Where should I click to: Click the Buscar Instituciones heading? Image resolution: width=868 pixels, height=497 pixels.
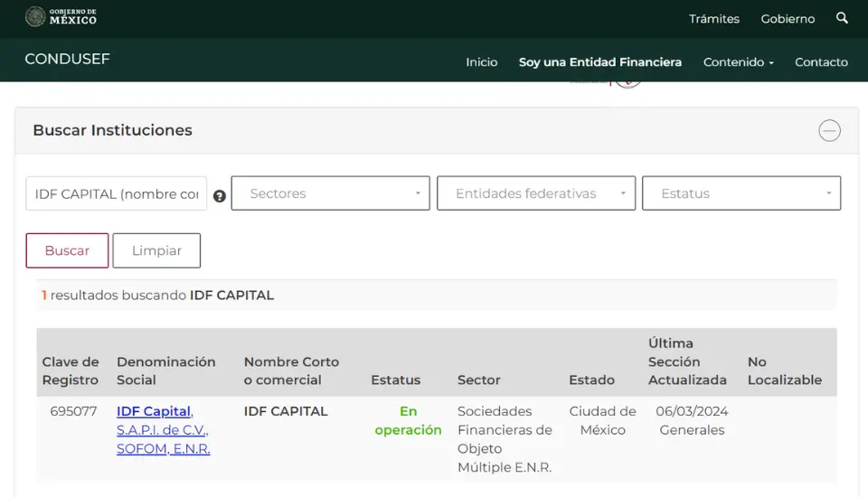112,130
